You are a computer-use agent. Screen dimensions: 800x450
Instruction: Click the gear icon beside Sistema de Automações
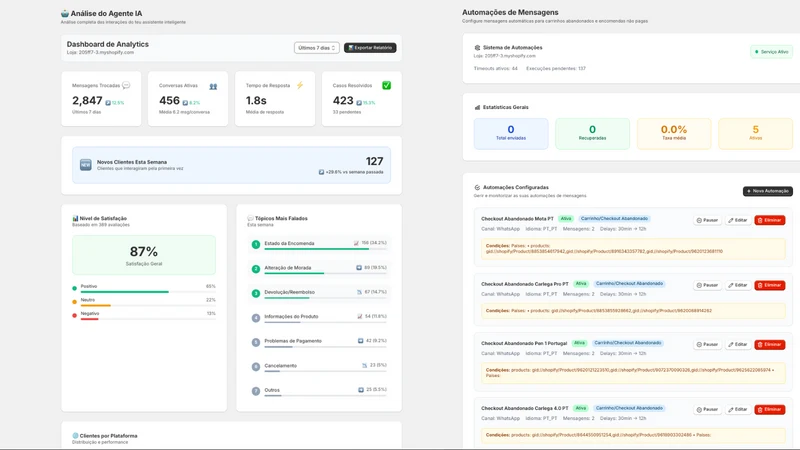pos(477,47)
